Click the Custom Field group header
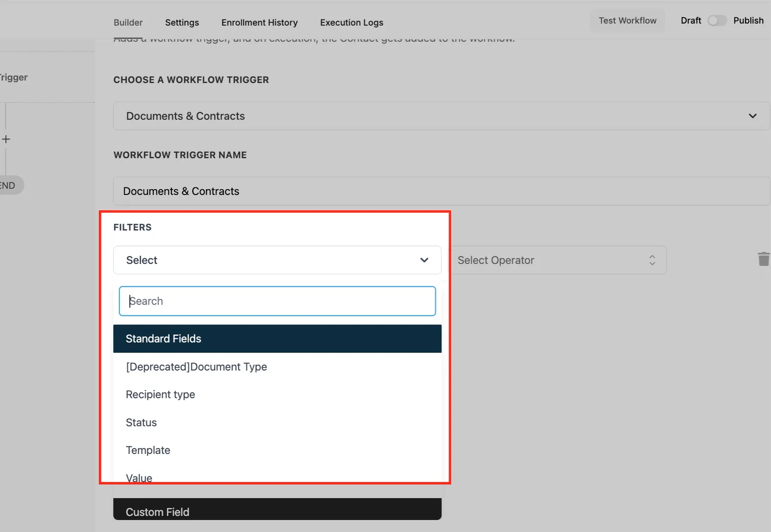This screenshot has width=771, height=532. tap(277, 509)
